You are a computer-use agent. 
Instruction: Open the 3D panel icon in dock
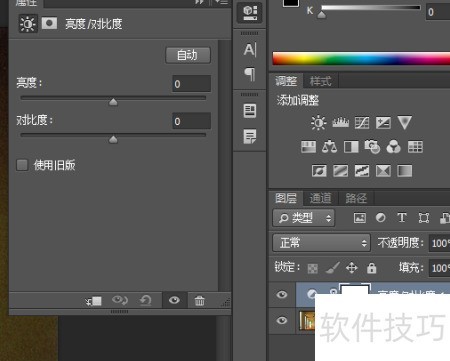click(x=250, y=13)
